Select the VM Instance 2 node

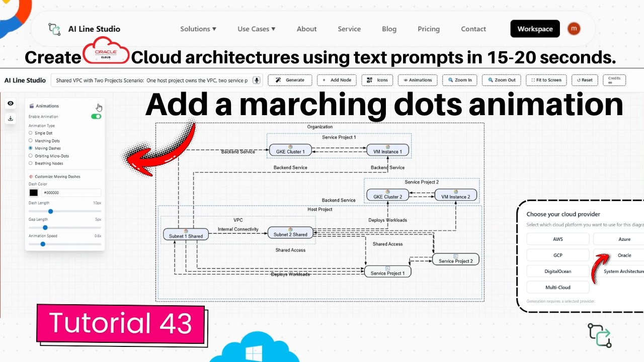click(456, 196)
